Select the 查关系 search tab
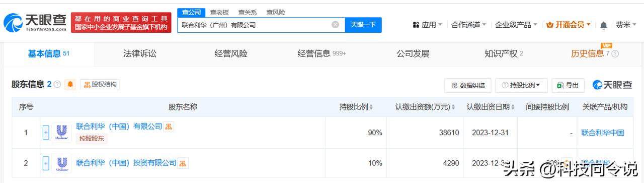 click(x=248, y=12)
